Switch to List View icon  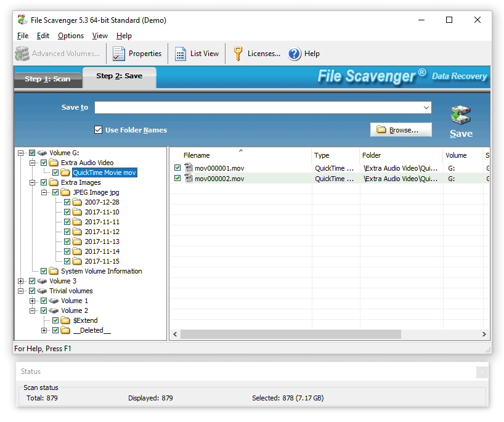181,54
